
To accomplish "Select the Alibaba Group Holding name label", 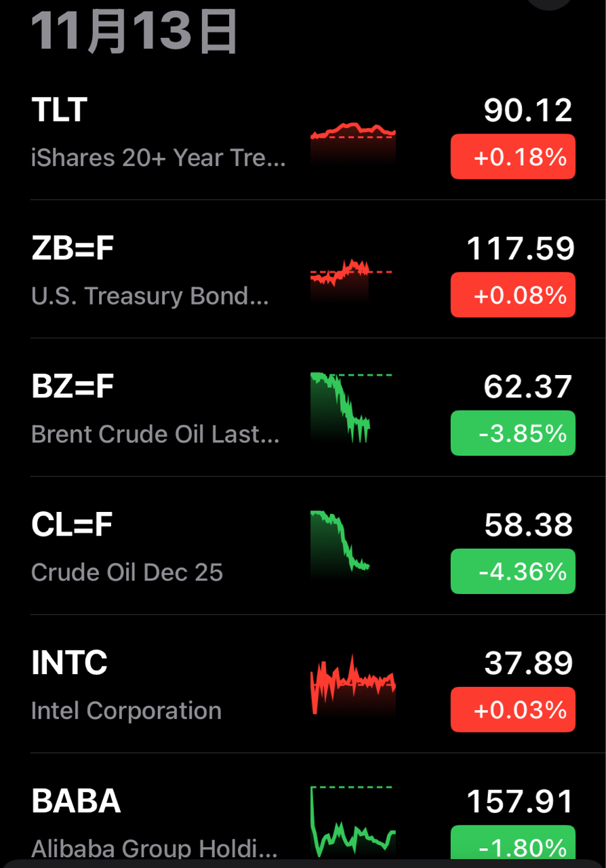I will pyautogui.click(x=155, y=848).
